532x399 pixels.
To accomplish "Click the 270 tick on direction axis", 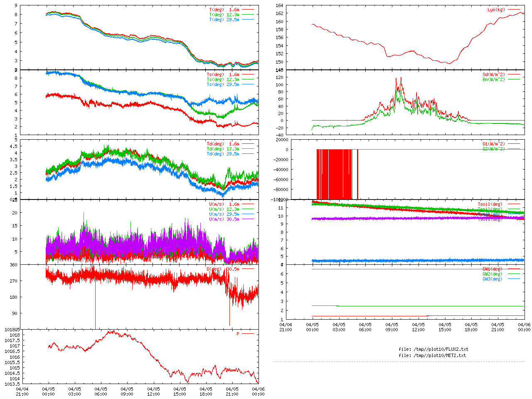I will point(13,281).
